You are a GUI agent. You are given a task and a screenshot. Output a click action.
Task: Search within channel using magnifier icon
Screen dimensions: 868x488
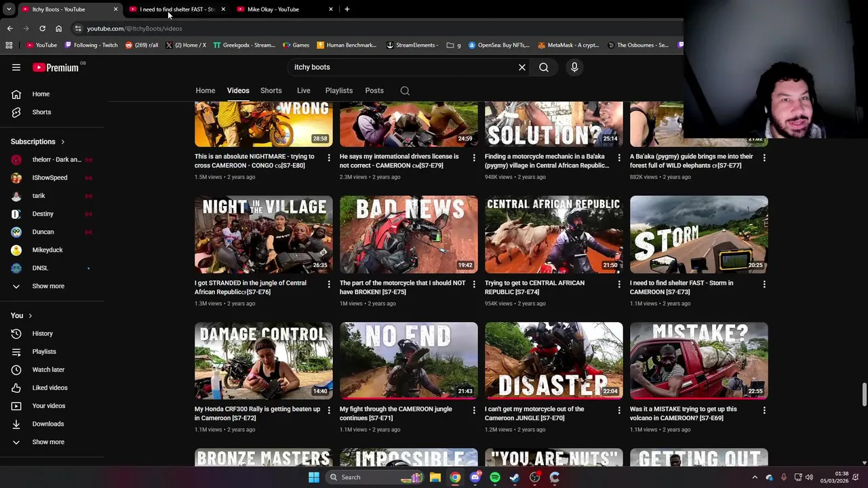pyautogui.click(x=405, y=91)
